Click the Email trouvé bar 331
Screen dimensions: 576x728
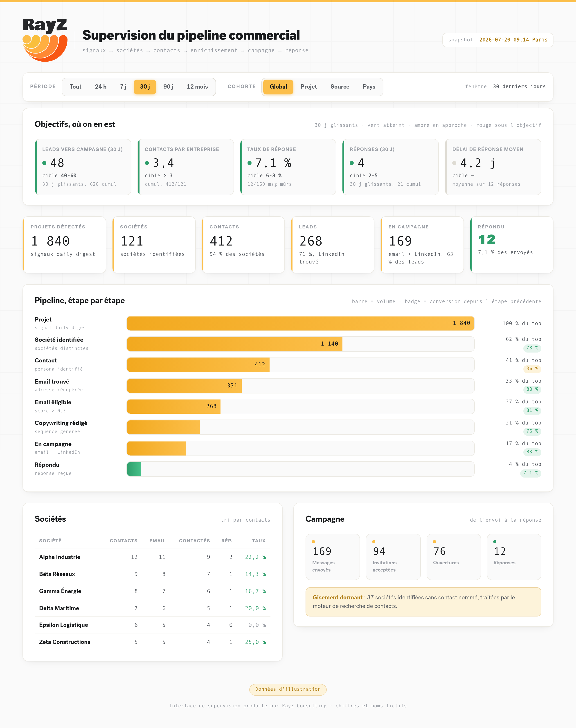pyautogui.click(x=184, y=386)
